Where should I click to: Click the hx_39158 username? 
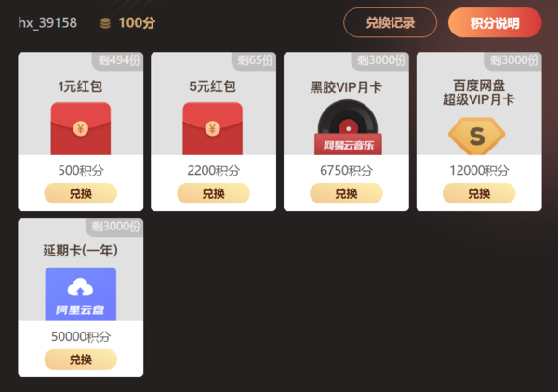pos(47,23)
